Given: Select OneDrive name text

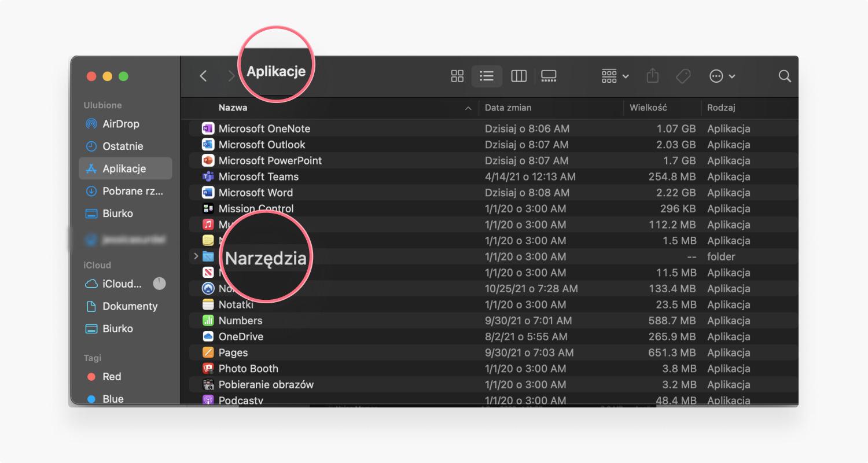Looking at the screenshot, I should point(241,336).
